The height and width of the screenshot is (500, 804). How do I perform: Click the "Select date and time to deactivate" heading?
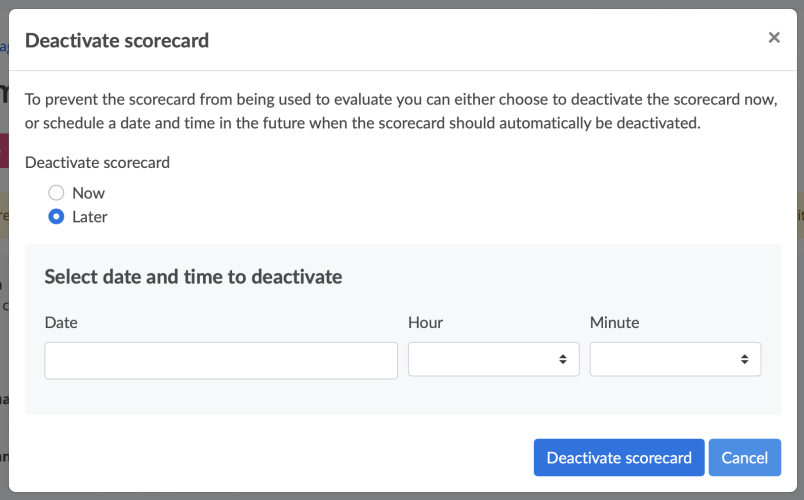pos(193,277)
